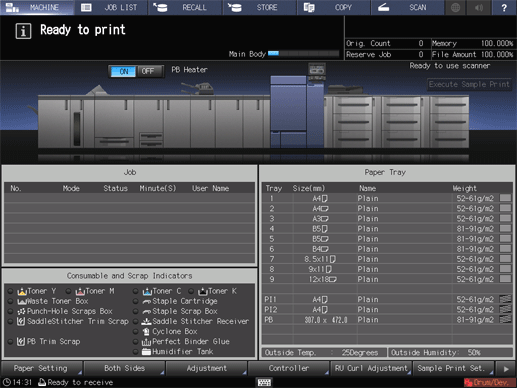Click the Humidifier Tank indicator icon

(146, 352)
